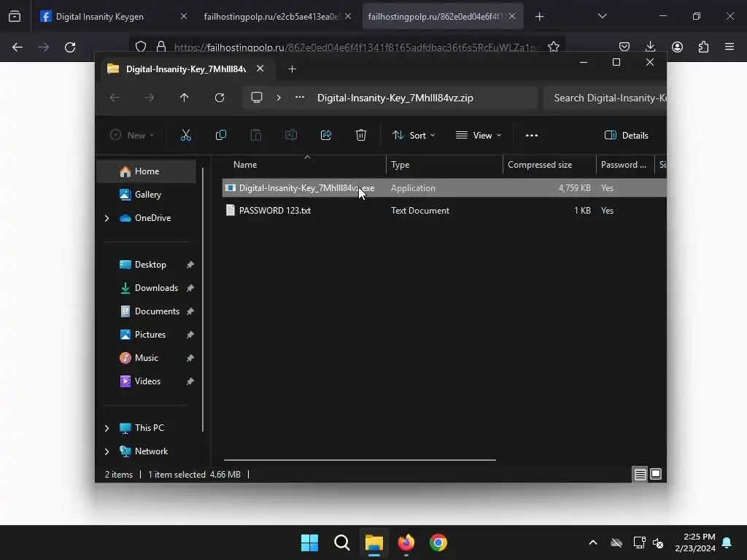The image size is (747, 560).
Task: Open Google Chrome from taskbar
Action: click(x=438, y=542)
